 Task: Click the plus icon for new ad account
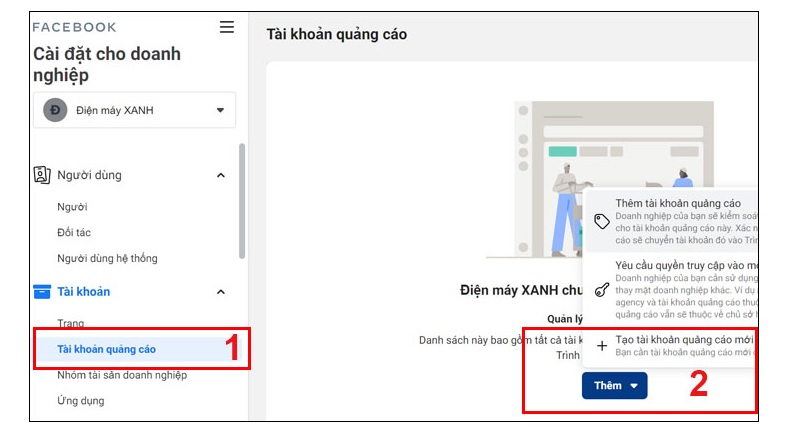(602, 346)
